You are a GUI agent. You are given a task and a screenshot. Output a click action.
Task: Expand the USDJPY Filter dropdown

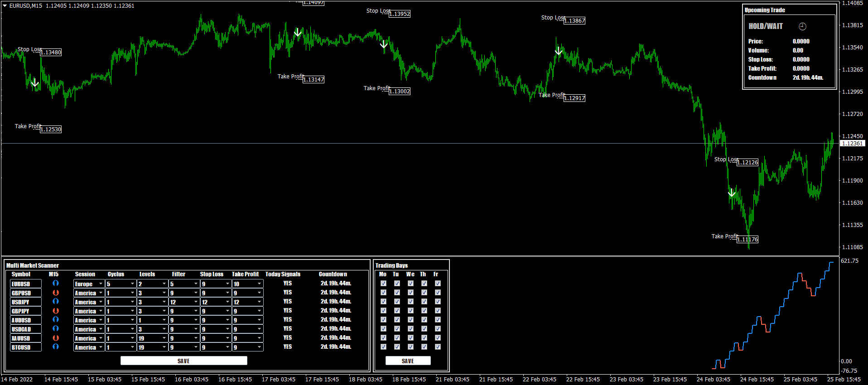pyautogui.click(x=196, y=302)
